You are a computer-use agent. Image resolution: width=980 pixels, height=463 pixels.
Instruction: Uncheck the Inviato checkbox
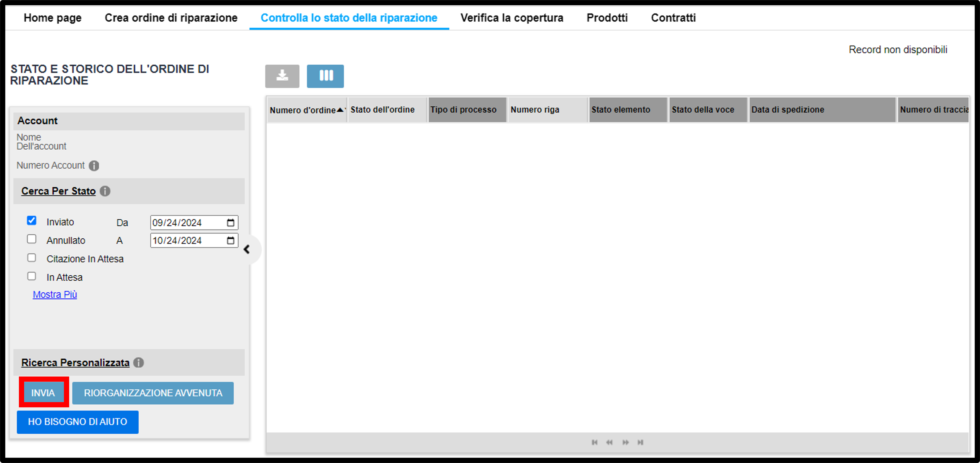pyautogui.click(x=32, y=220)
